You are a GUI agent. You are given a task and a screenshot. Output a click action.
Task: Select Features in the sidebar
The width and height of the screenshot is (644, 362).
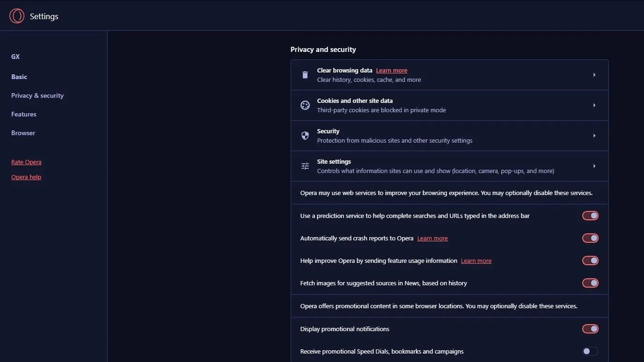pos(24,114)
